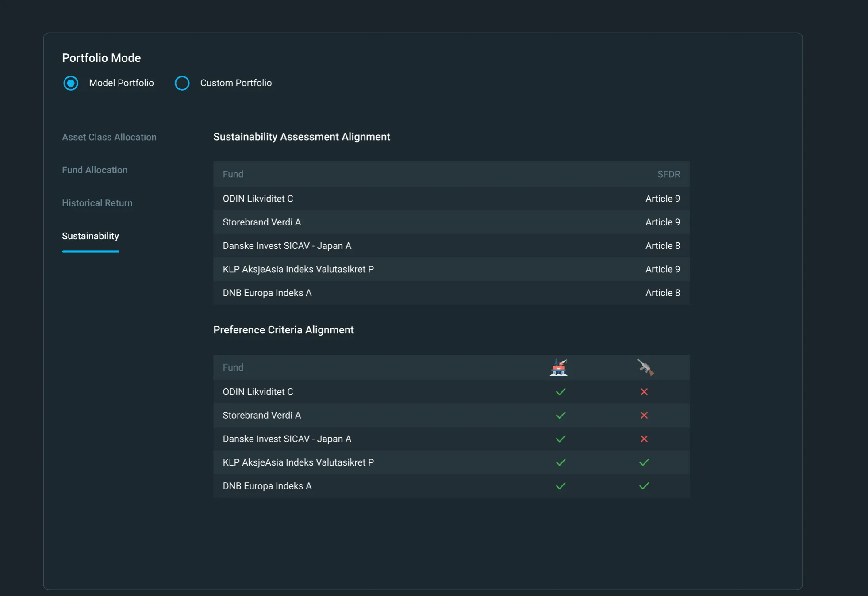
Task: Select the Model Portfolio radio button
Action: 71,83
